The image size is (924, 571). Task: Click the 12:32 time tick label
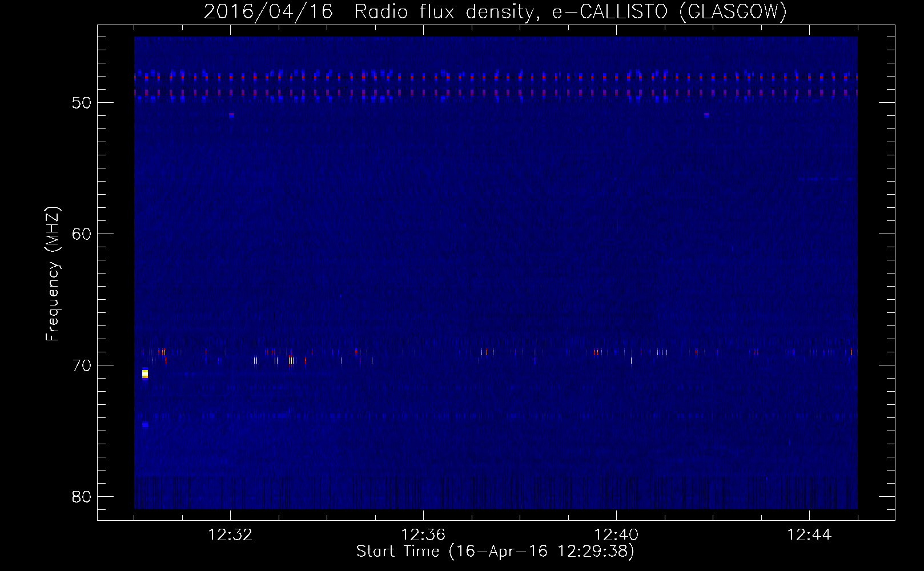point(230,535)
